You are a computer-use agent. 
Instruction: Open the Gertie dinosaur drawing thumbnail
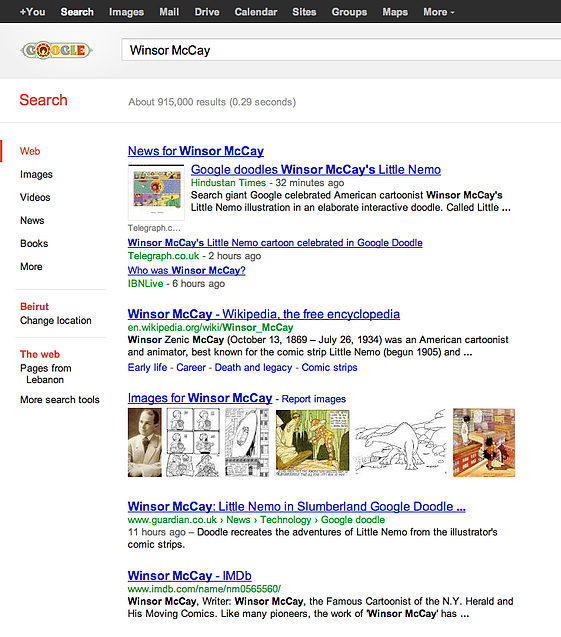click(x=401, y=442)
